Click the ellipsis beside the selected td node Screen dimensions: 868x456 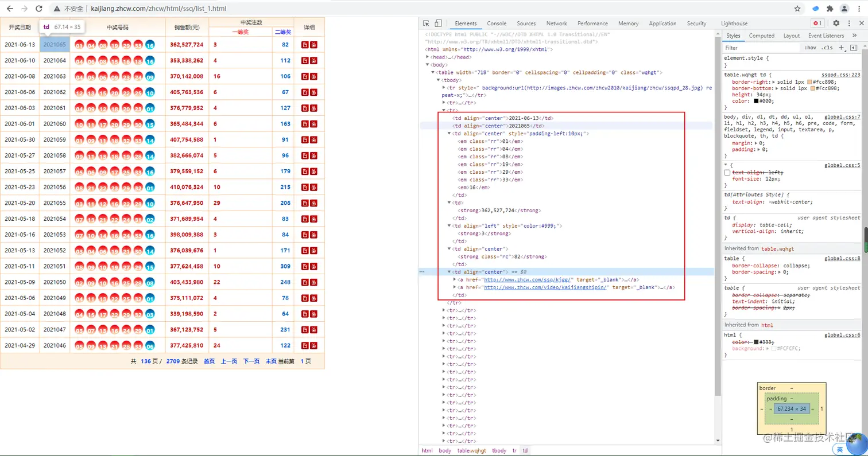click(x=423, y=272)
